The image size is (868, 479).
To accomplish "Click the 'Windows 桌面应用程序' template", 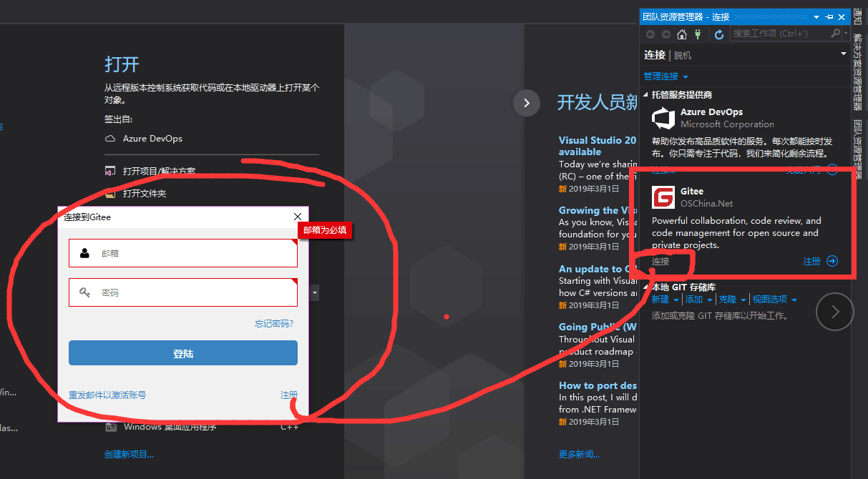I will click(170, 427).
